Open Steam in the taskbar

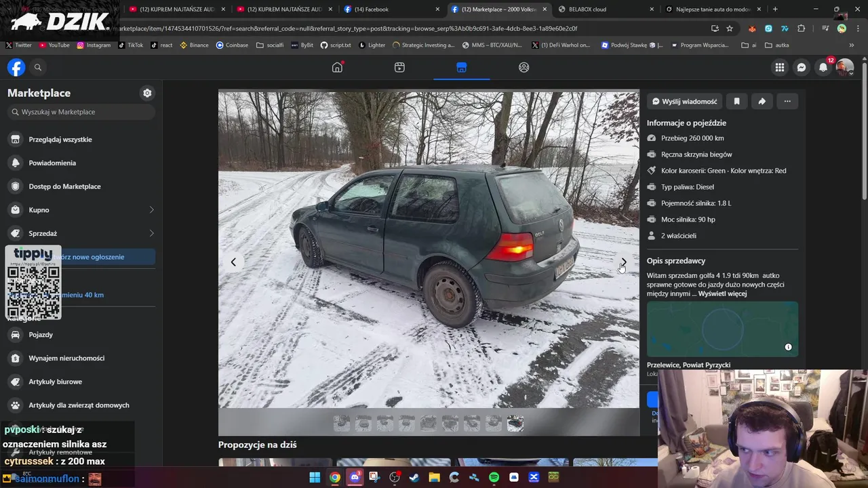click(x=414, y=477)
